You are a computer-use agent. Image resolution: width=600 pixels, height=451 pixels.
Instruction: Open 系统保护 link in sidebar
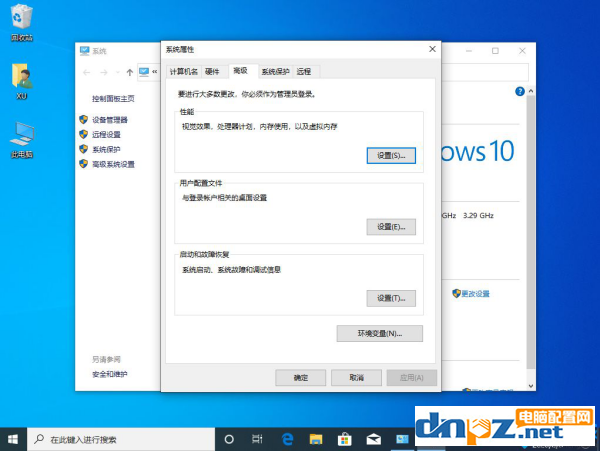[106, 150]
